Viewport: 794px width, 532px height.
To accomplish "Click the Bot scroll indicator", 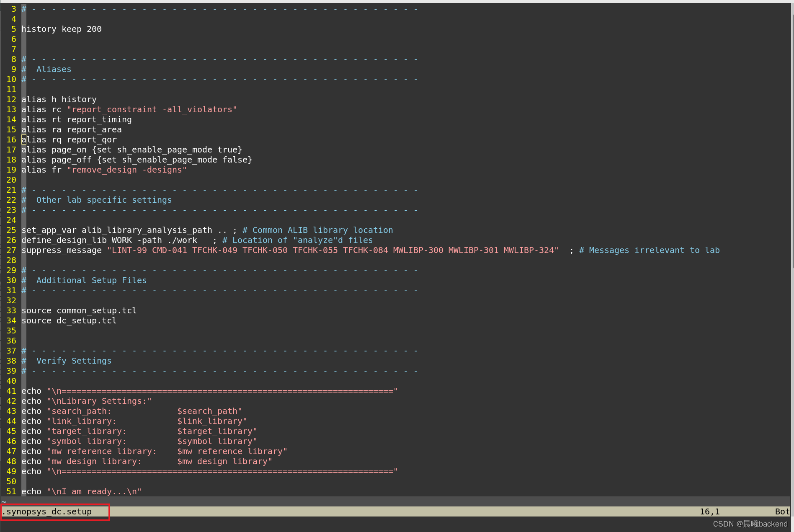I will 781,511.
